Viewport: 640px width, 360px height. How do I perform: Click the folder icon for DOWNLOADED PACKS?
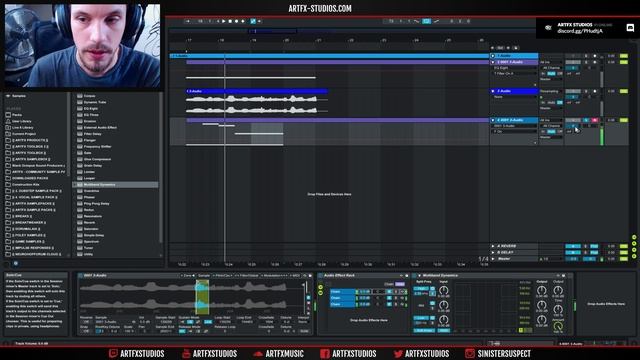tap(8, 178)
